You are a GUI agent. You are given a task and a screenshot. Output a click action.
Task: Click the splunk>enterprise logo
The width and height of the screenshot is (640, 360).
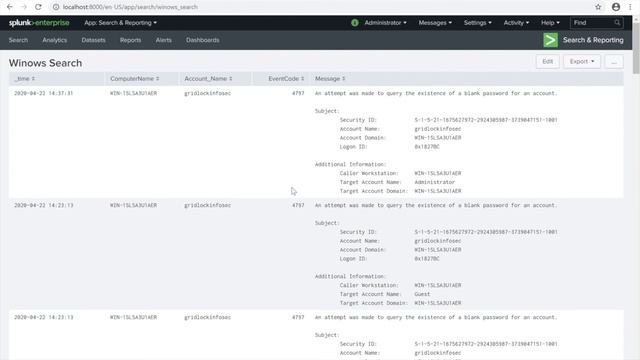click(39, 23)
